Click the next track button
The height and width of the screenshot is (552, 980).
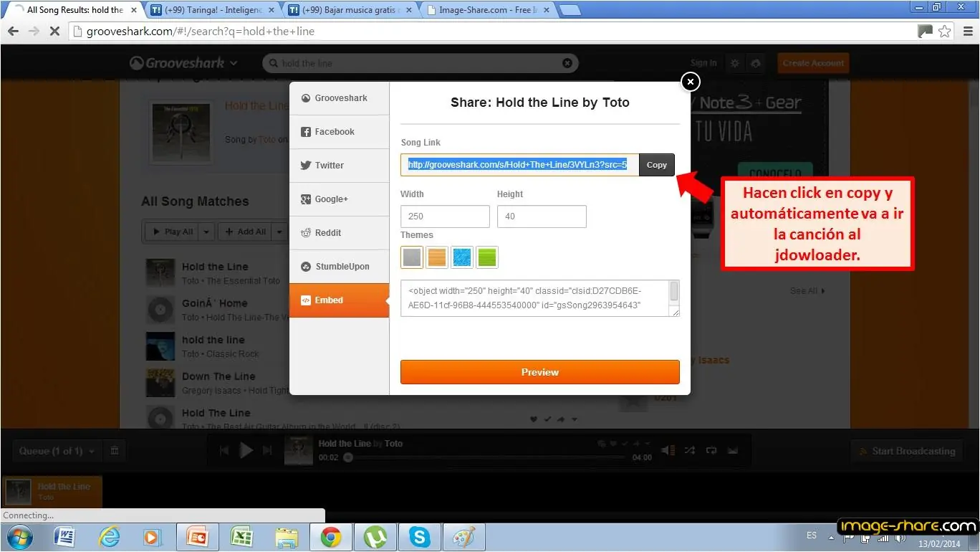(268, 451)
